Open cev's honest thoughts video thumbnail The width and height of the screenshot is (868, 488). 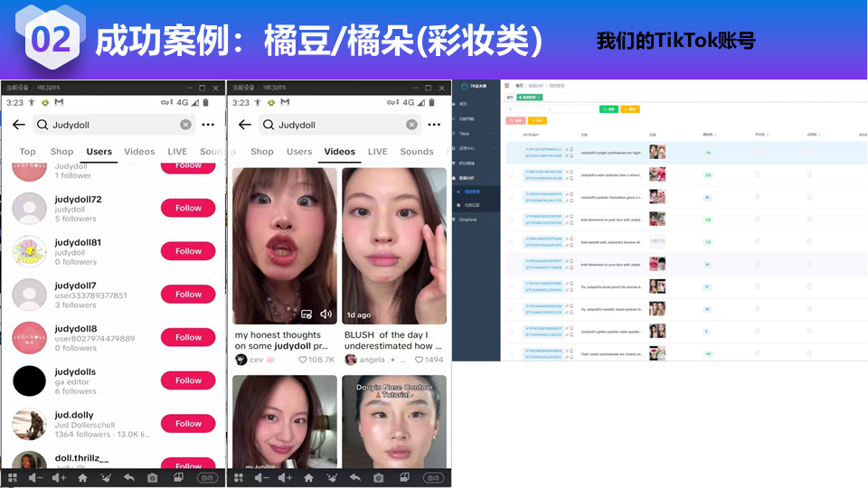coord(285,246)
